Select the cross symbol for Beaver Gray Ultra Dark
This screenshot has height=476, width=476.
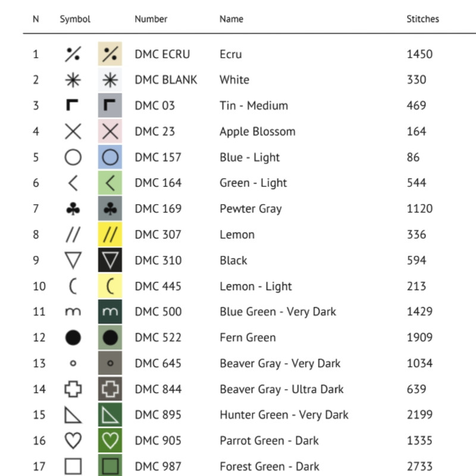click(x=73, y=389)
